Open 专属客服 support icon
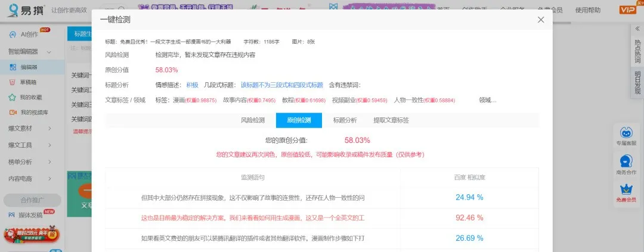Viewport: 644px width, 252px height. [626, 133]
